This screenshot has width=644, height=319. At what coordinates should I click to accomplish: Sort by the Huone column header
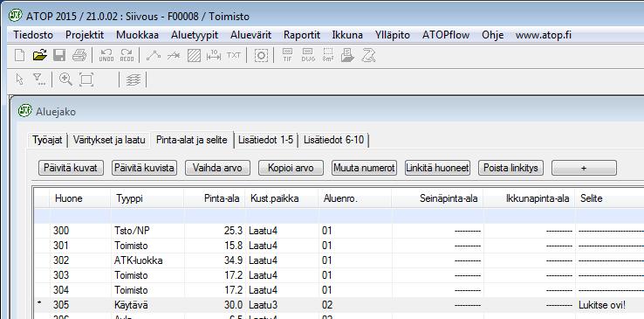(80, 198)
